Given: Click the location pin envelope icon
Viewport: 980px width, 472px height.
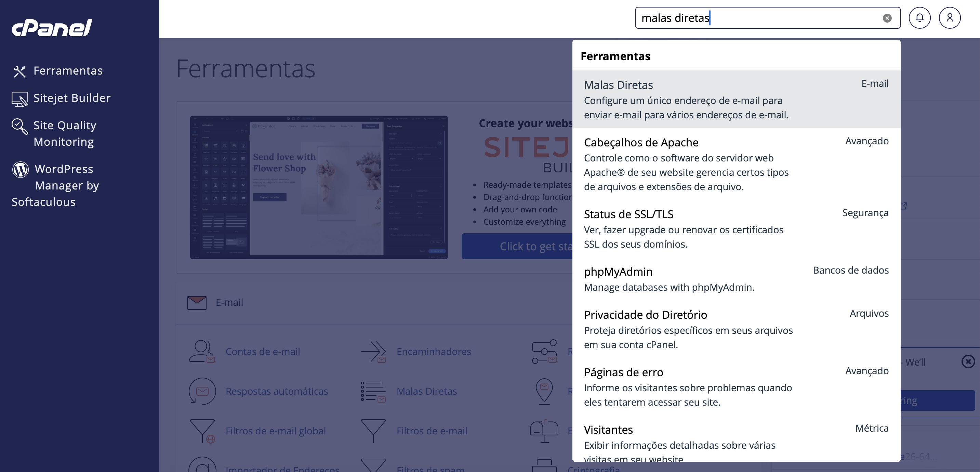Looking at the screenshot, I should coord(544,391).
